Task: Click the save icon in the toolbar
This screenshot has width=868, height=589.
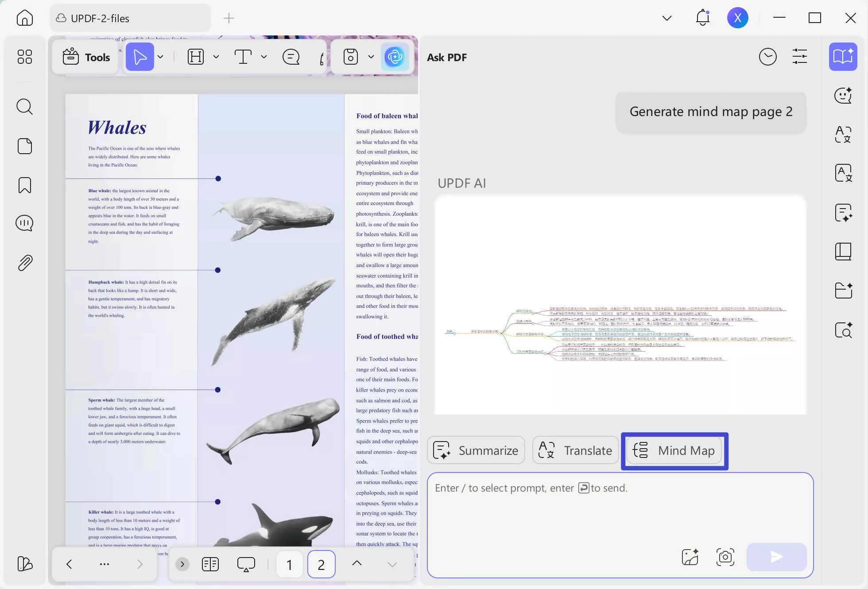Action: click(350, 57)
